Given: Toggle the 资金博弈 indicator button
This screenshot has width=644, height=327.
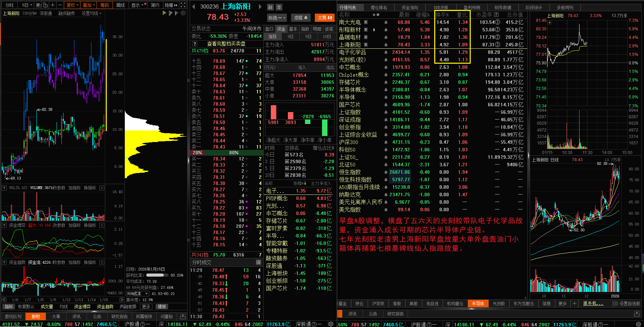Looking at the screenshot, I should click(82, 307).
